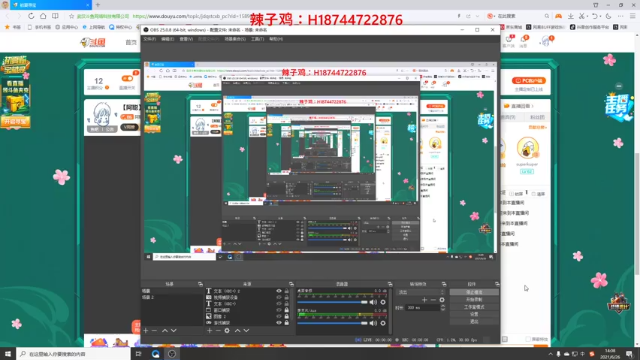Image resolution: width=640 pixels, height=360 pixels.
Task: Reload the page in the browser
Action: [31, 16]
